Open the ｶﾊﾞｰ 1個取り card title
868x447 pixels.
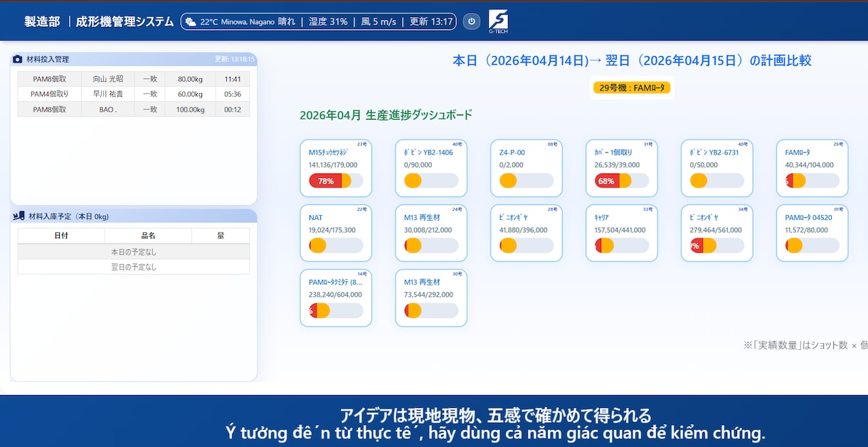click(613, 152)
